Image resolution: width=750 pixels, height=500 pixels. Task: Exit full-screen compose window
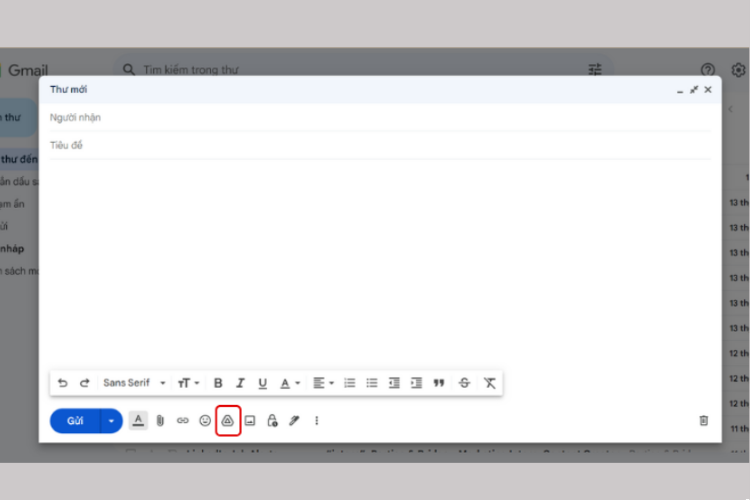[694, 89]
